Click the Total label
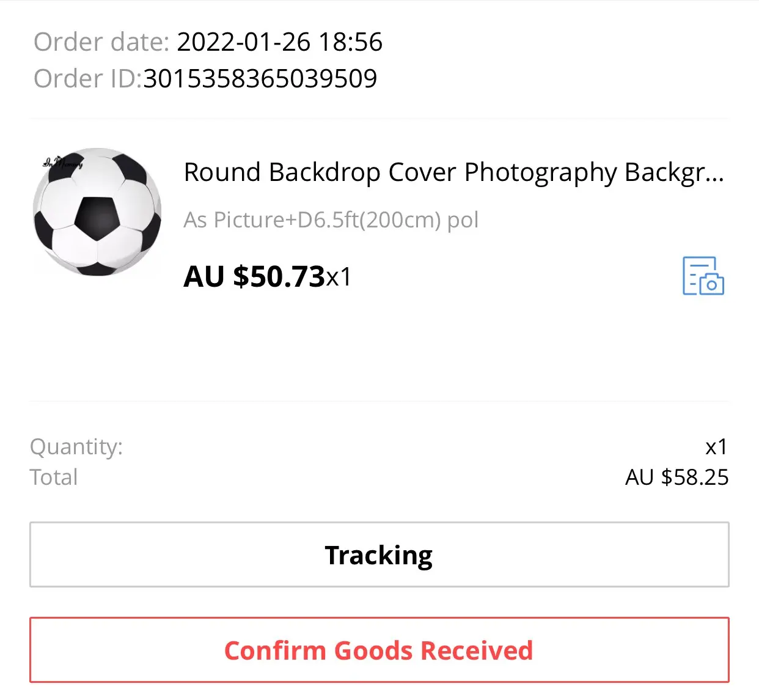The width and height of the screenshot is (759, 700). tap(54, 477)
